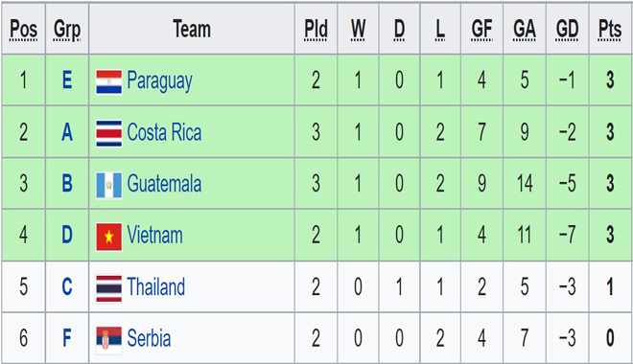This screenshot has height=364, width=633.
Task: Open the Paraguay team link
Action: (159, 80)
